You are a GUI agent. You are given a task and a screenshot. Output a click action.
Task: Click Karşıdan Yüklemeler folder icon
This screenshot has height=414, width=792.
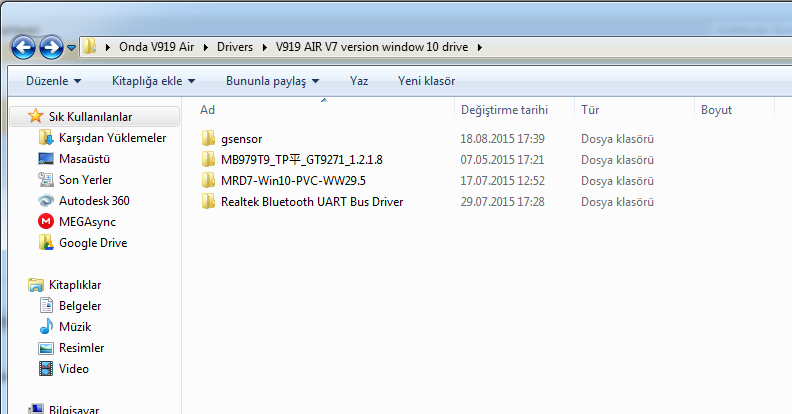(46, 137)
